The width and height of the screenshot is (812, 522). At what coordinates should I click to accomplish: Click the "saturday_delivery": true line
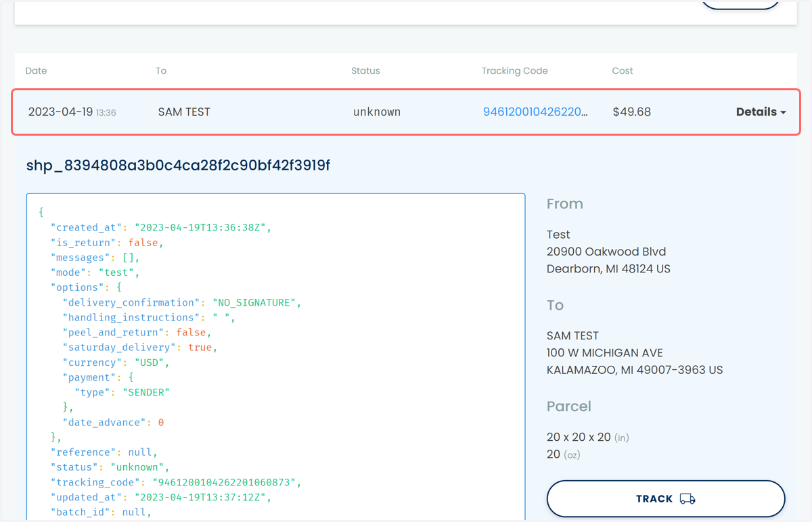tap(140, 348)
